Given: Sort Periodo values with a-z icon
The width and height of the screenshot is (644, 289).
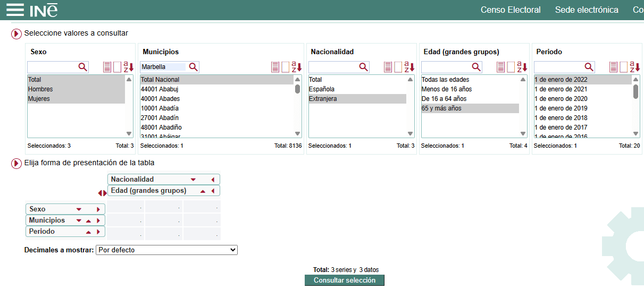Looking at the screenshot, I should point(634,67).
